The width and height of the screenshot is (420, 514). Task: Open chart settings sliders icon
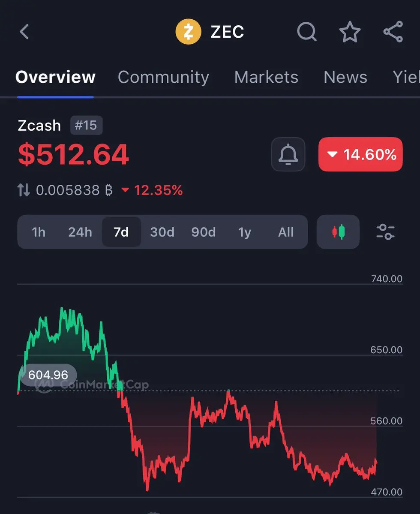[386, 232]
